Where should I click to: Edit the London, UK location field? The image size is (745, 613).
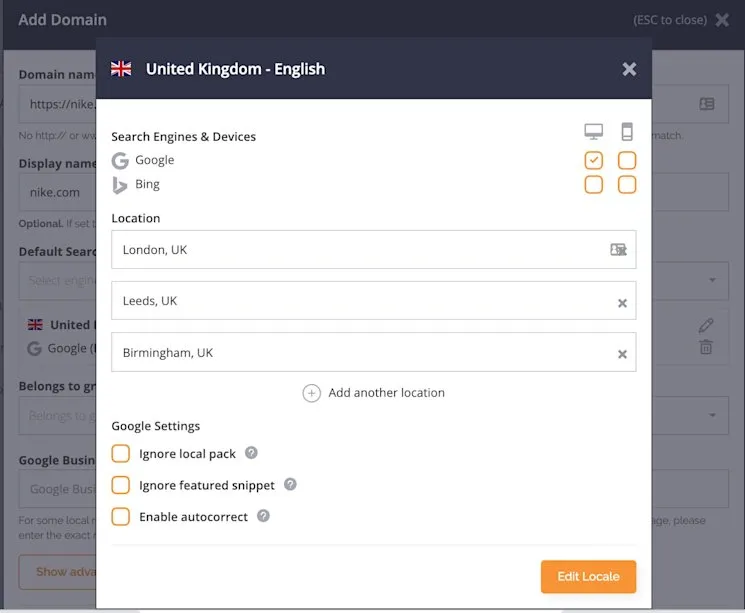(x=373, y=249)
